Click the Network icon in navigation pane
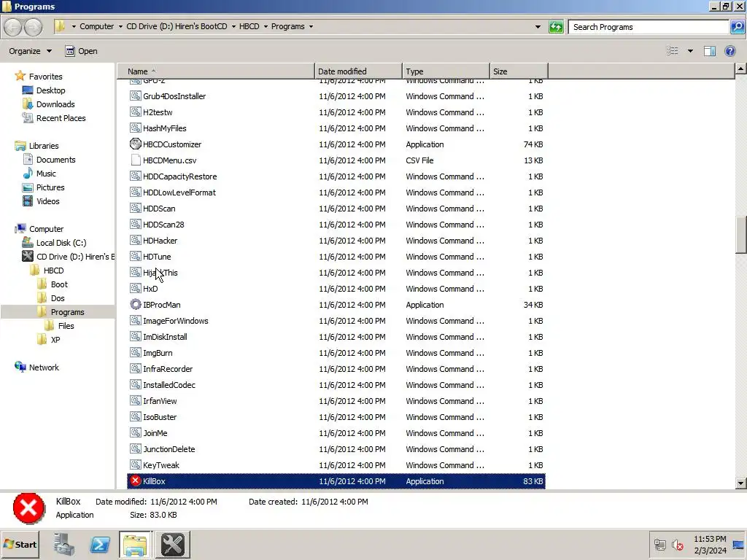The image size is (747, 560). point(20,367)
